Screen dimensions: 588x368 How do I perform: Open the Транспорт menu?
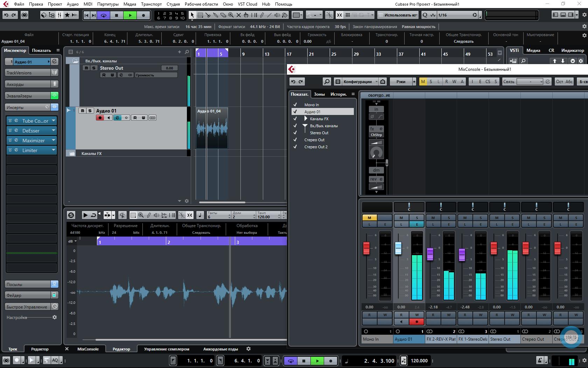click(x=151, y=4)
